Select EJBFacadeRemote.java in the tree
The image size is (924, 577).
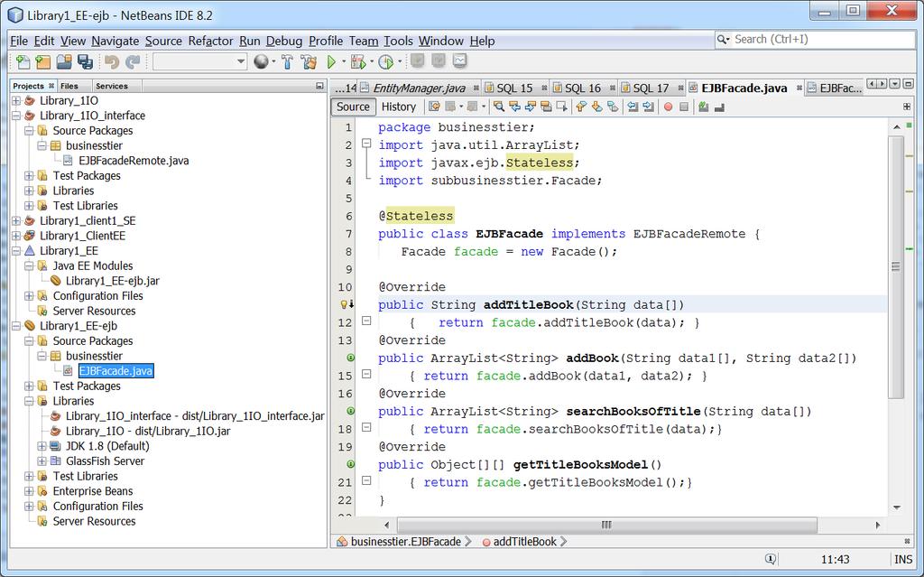pos(134,161)
